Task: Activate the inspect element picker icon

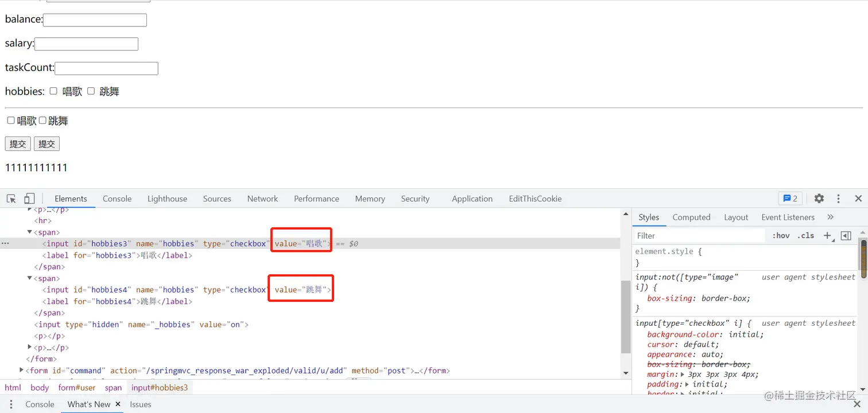Action: click(11, 198)
